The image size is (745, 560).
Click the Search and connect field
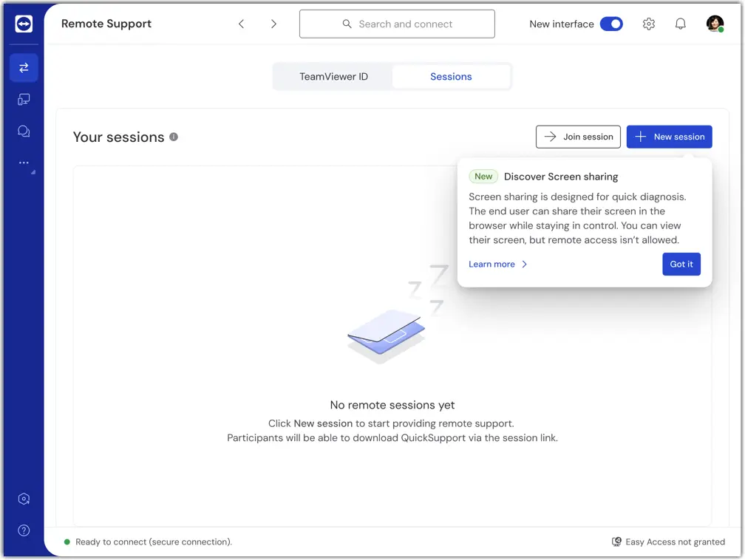pos(397,24)
